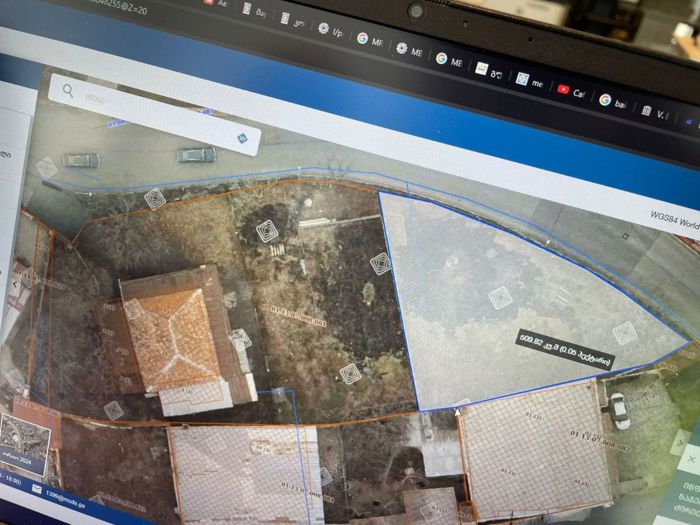Open the 1399@moda.ge email link
The image size is (700, 525).
click(66, 500)
